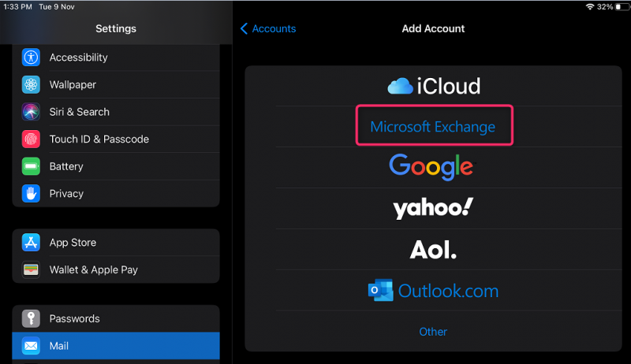Go back to Accounts
Screen dimensions: 631x364
click(268, 28)
